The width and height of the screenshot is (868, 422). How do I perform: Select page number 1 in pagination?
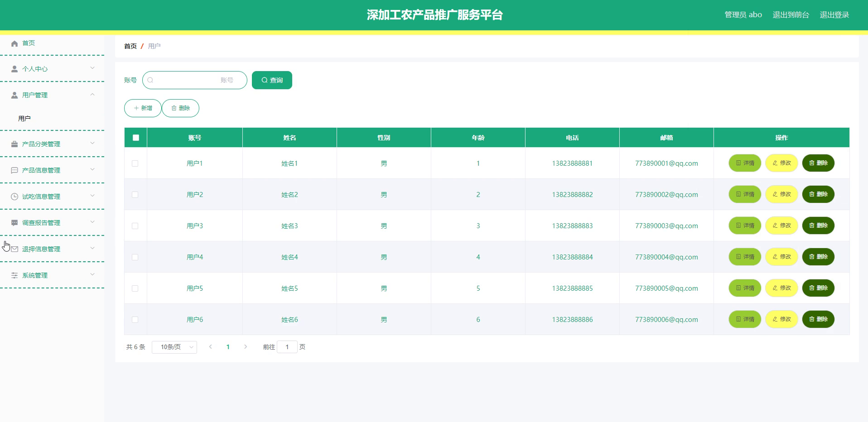click(228, 347)
